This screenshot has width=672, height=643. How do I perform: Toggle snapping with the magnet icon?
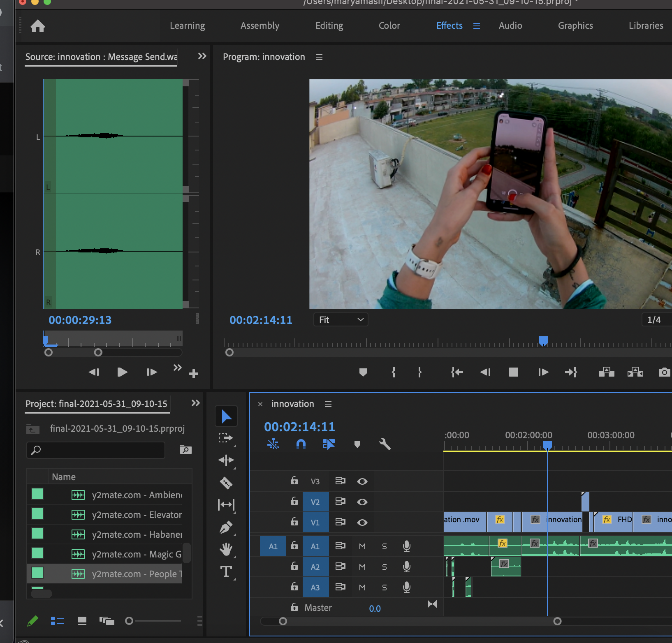(301, 444)
